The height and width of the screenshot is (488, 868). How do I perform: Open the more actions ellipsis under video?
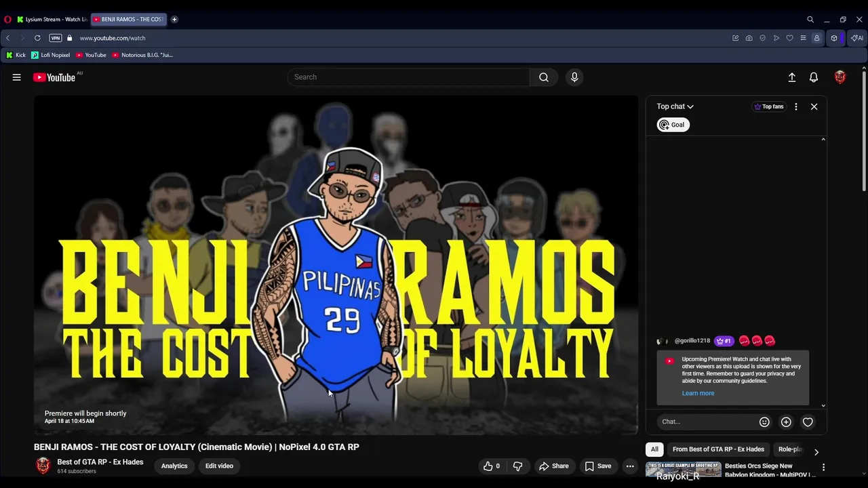tap(630, 466)
